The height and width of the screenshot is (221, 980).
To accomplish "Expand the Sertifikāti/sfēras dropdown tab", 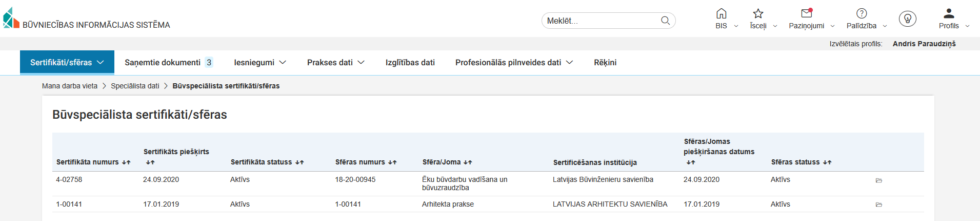I will pyautogui.click(x=67, y=63).
